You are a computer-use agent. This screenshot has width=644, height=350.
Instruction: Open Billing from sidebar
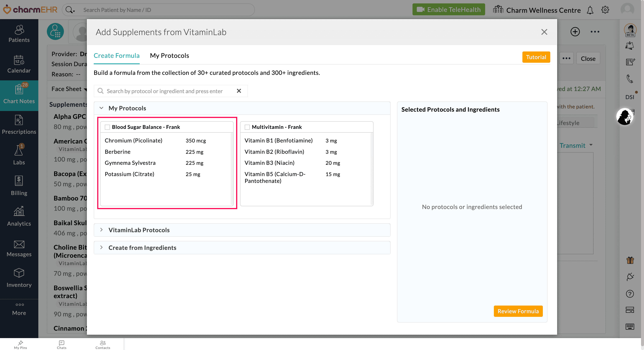[19, 186]
